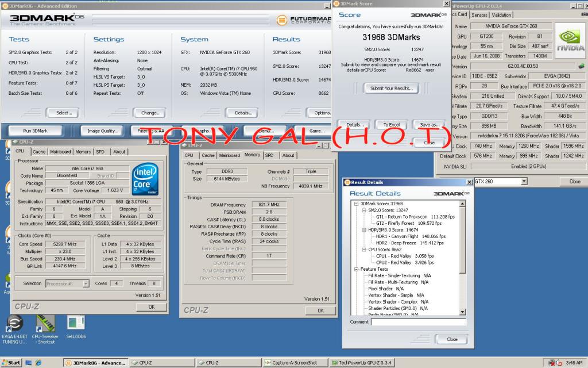Collapse the CPU Score tree node

click(x=363, y=250)
